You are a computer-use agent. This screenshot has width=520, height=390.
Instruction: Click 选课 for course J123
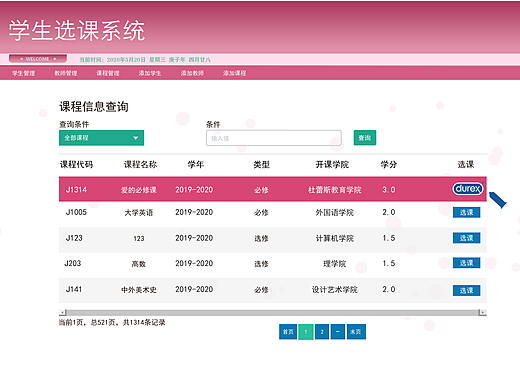[x=466, y=238]
